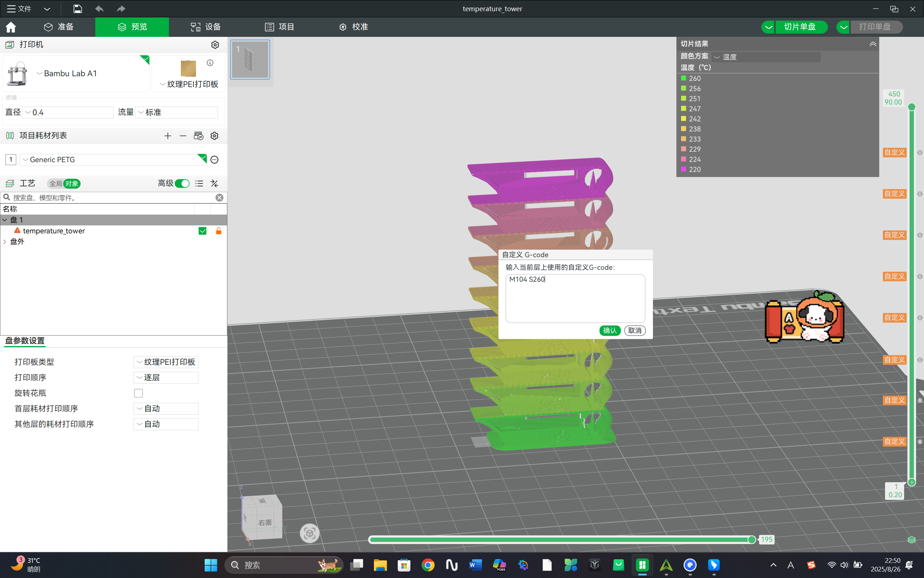
Task: Open Word from the taskbar
Action: pyautogui.click(x=475, y=565)
